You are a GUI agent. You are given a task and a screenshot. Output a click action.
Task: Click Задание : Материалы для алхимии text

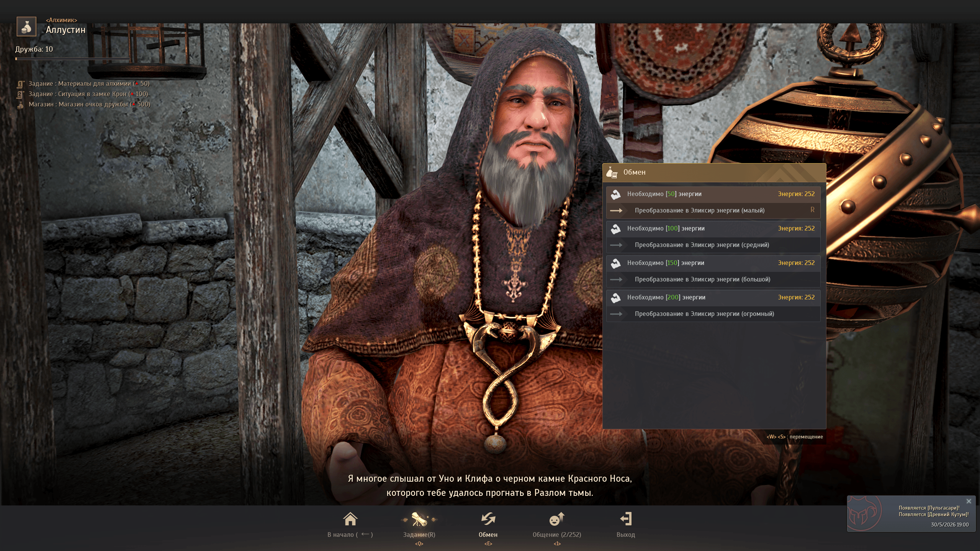point(89,83)
